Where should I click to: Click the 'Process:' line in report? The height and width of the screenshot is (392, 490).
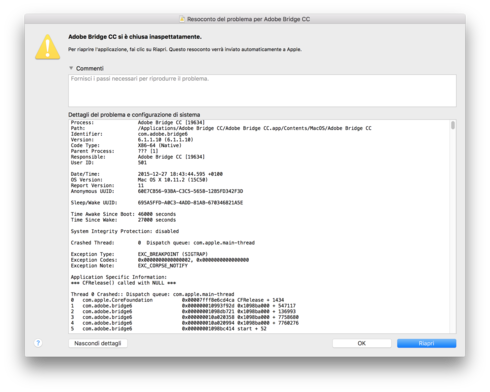tap(138, 122)
